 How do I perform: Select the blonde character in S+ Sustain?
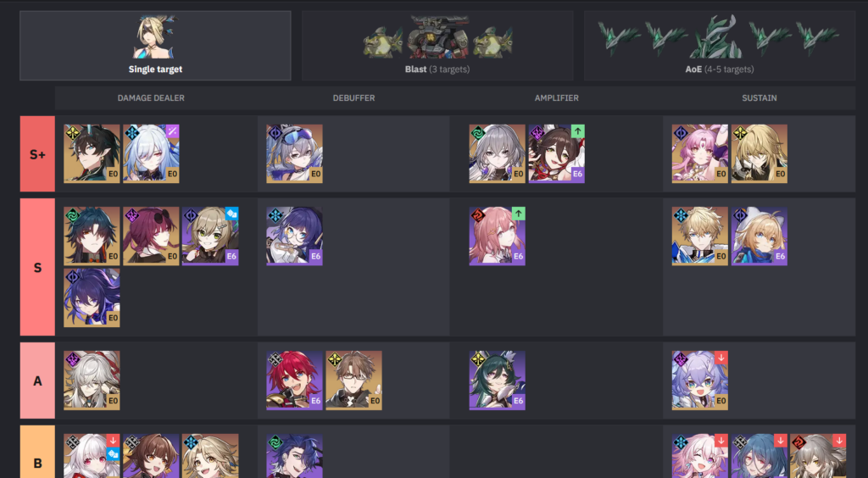(x=759, y=153)
